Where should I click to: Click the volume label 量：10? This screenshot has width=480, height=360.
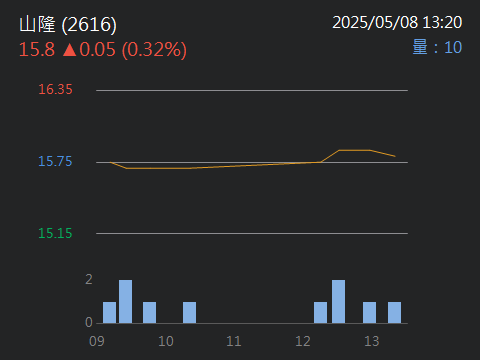coord(437,47)
